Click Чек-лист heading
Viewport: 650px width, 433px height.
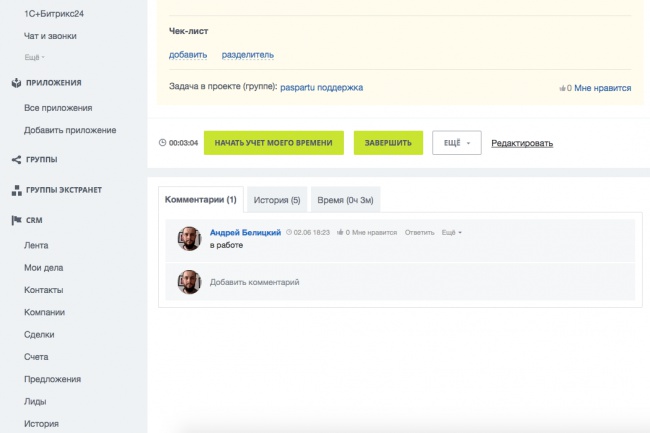(x=189, y=31)
